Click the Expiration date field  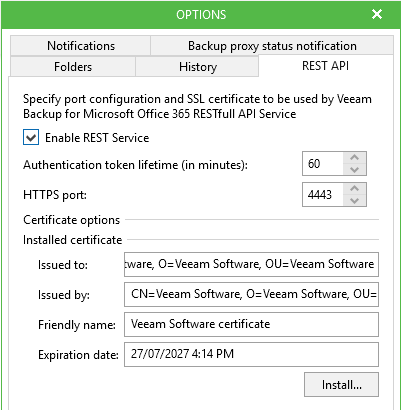(x=251, y=354)
